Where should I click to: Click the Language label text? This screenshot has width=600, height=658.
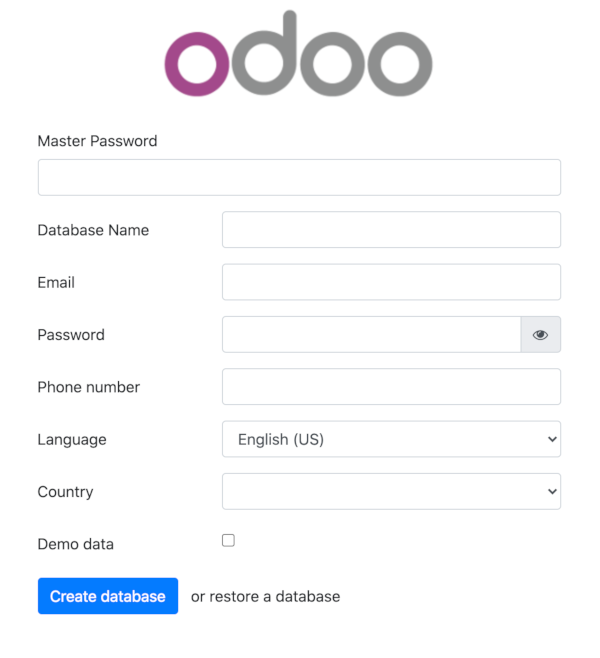pos(72,440)
